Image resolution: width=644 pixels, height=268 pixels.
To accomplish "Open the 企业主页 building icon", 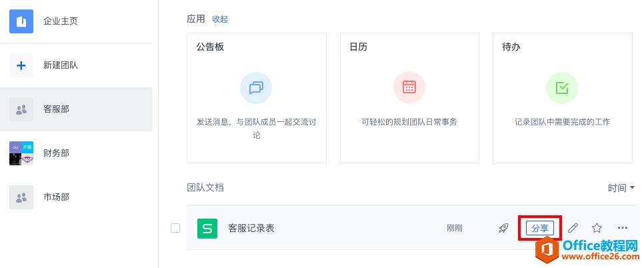I will click(x=21, y=21).
